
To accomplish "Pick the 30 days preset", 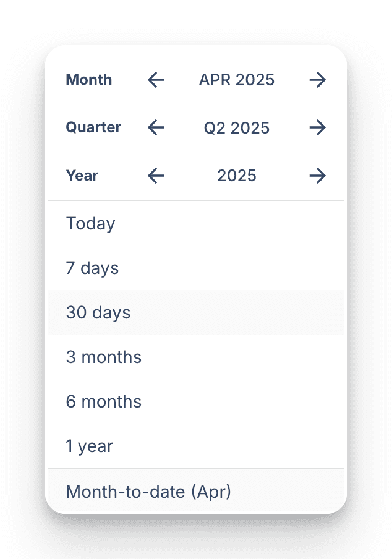I will [x=98, y=312].
